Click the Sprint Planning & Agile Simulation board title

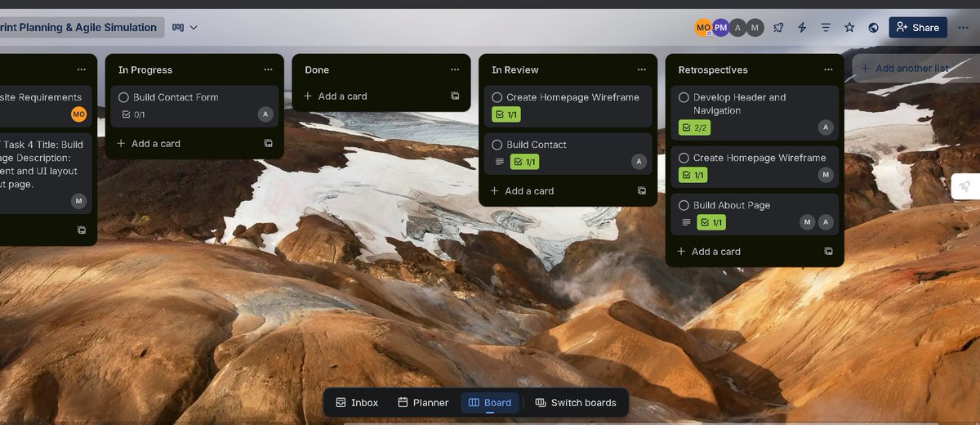tap(80, 27)
